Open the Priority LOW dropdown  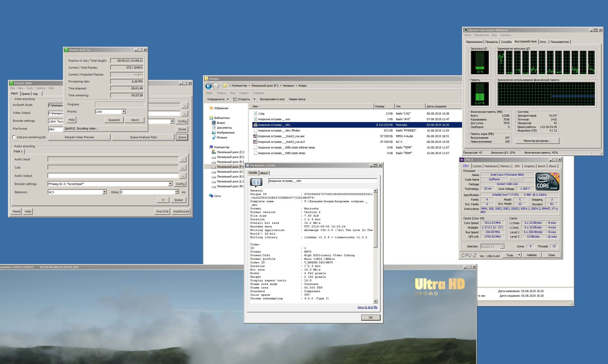[124, 111]
